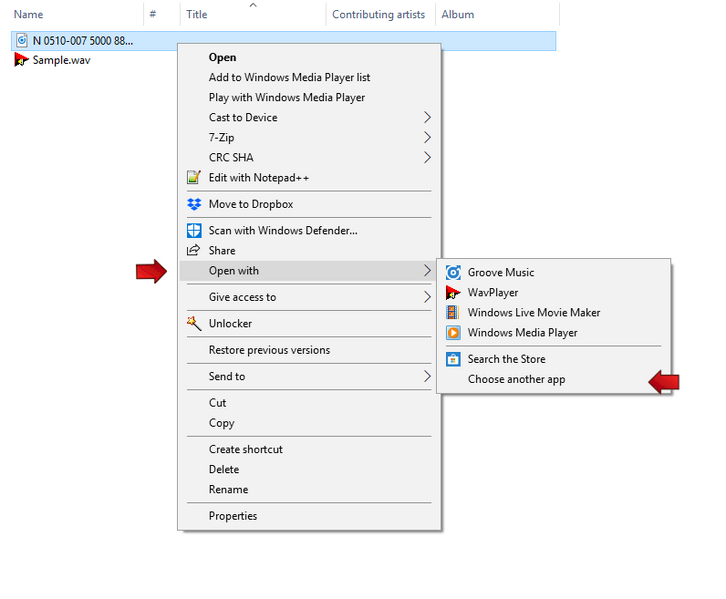Click the Windows Defender shield icon
726x599 pixels.
click(x=194, y=231)
